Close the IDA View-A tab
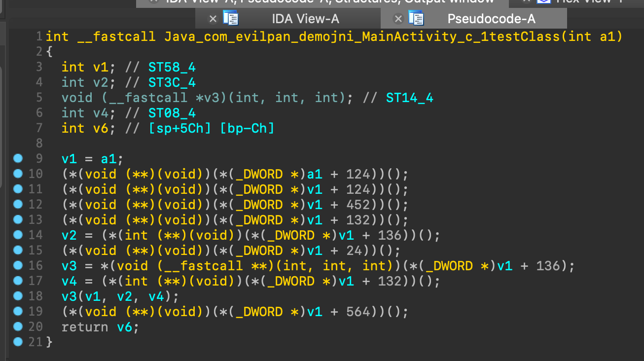The height and width of the screenshot is (361, 644). [213, 19]
